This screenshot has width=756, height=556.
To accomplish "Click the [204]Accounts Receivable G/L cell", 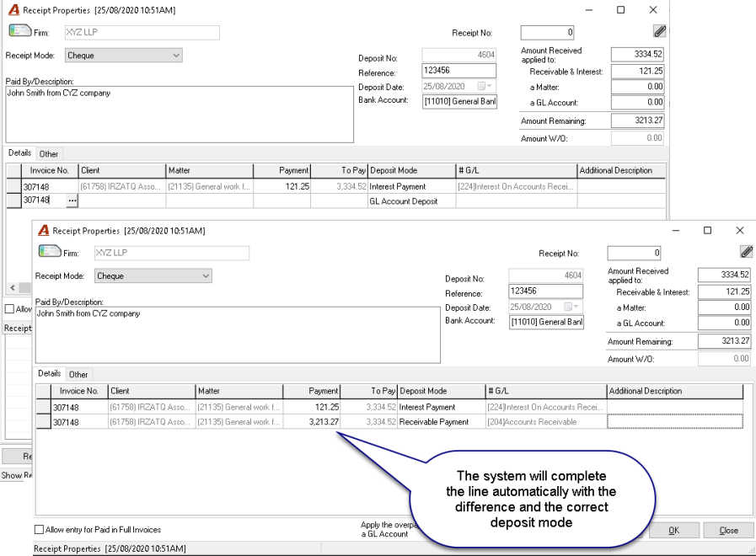I will pos(546,421).
